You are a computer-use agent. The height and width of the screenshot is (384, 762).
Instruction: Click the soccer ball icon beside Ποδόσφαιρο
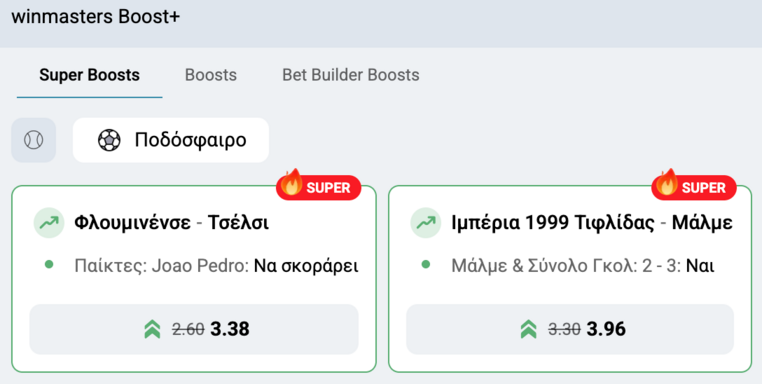[x=109, y=140]
